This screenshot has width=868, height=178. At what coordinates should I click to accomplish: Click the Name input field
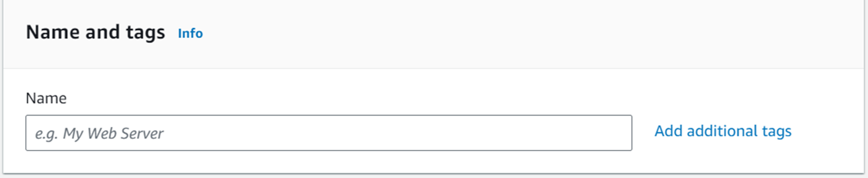pyautogui.click(x=329, y=133)
